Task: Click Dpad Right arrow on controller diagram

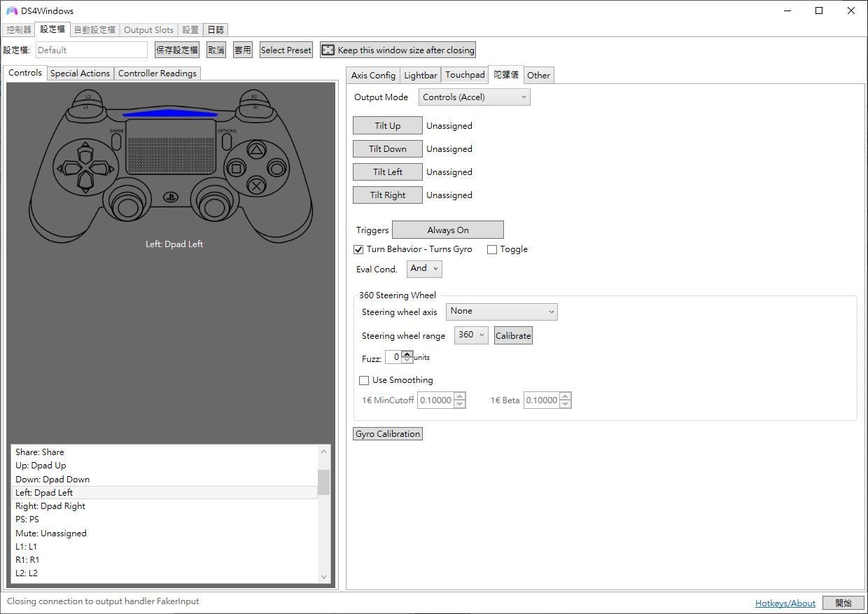Action: [101, 168]
